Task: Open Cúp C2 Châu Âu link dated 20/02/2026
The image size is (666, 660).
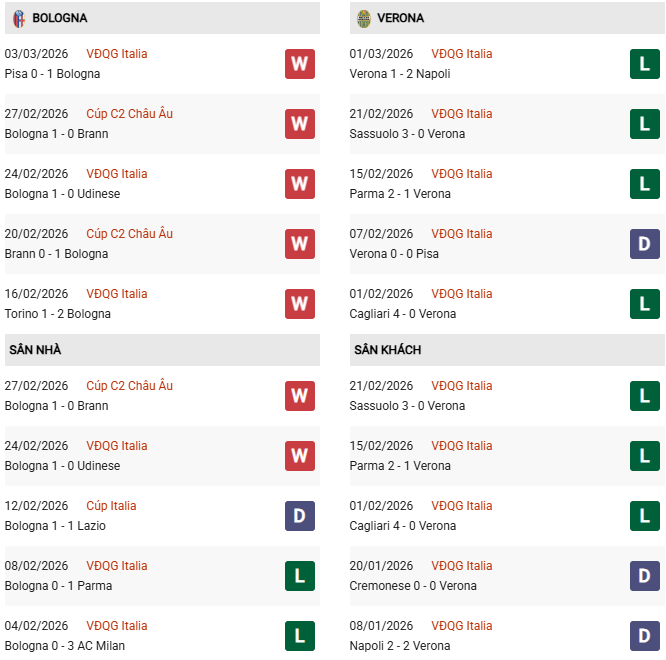Action: coord(129,234)
